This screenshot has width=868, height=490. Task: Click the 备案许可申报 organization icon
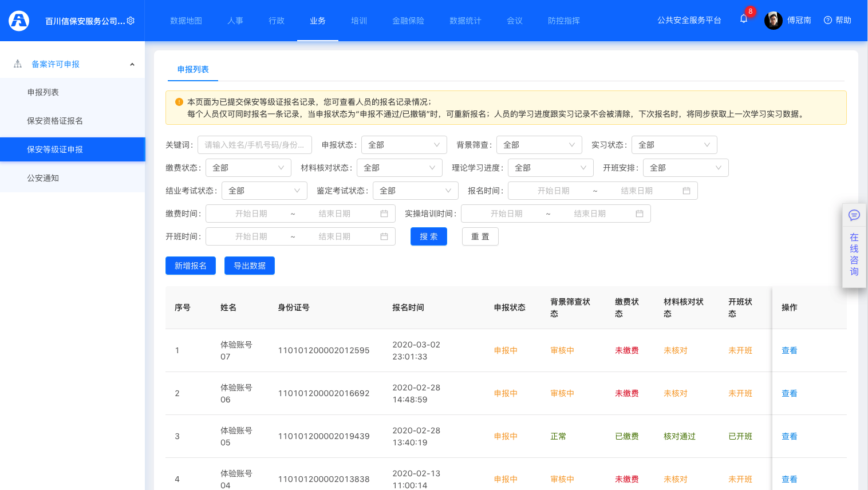[18, 64]
